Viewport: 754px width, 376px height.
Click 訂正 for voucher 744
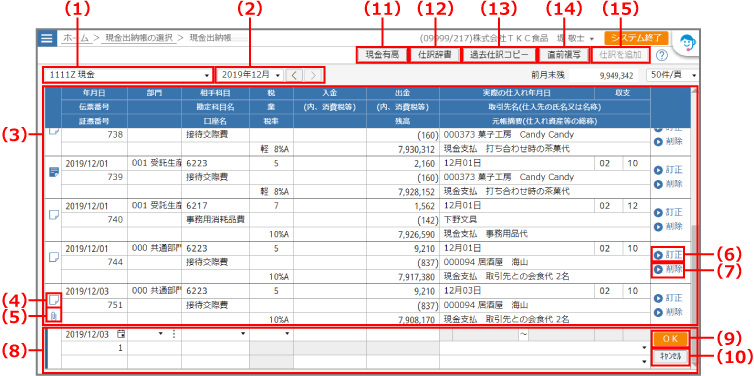[x=668, y=254]
